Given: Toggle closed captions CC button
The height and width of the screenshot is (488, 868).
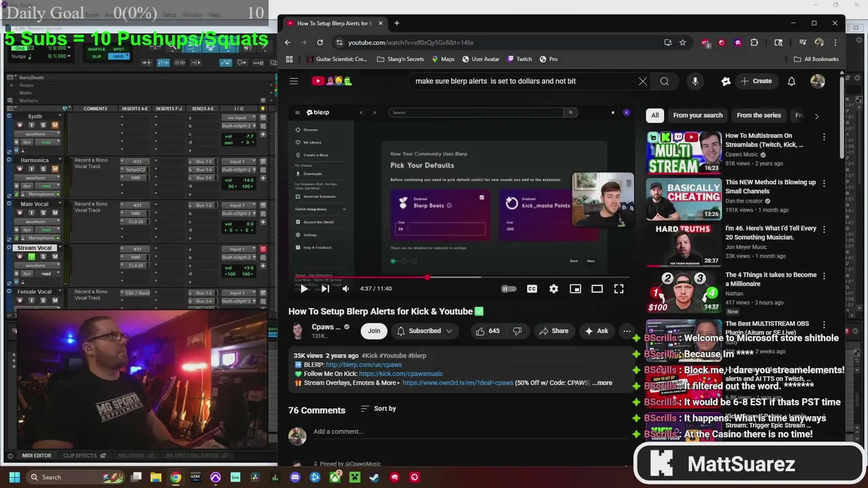Looking at the screenshot, I should click(x=532, y=289).
